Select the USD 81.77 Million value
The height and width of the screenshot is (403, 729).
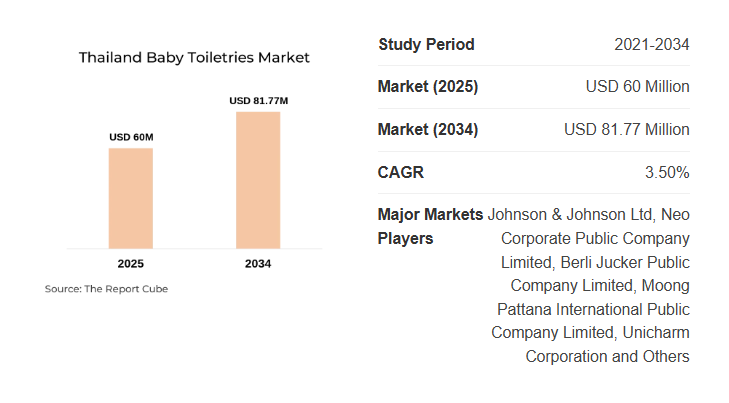(x=627, y=130)
